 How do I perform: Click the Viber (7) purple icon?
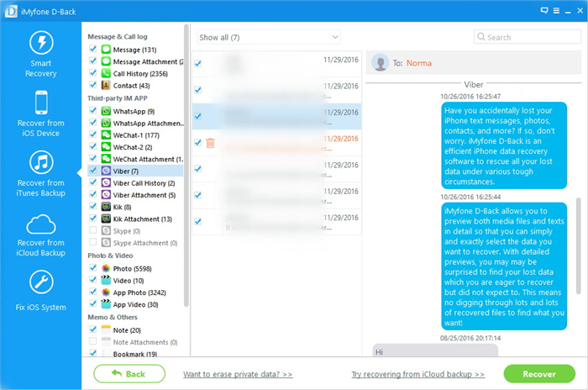point(106,171)
